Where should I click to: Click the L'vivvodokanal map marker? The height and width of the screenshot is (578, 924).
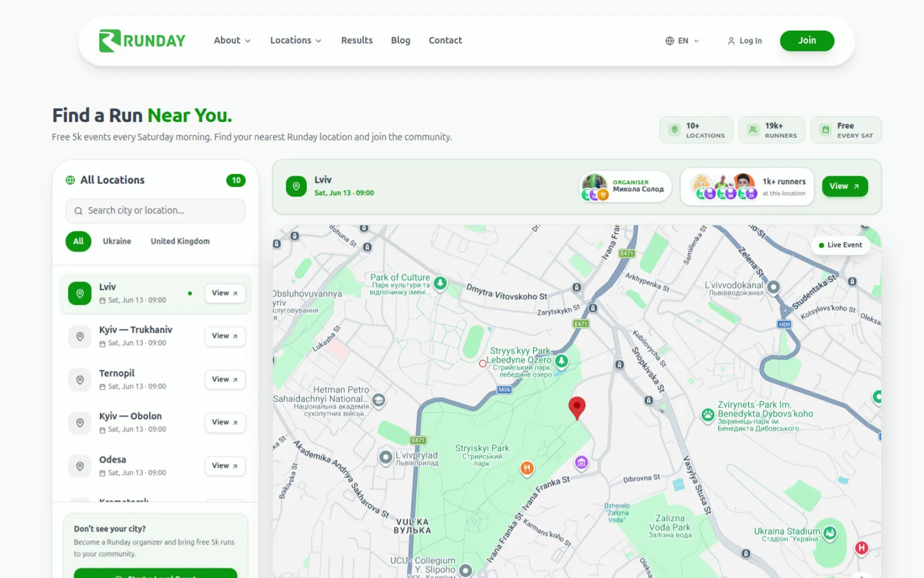[774, 287]
